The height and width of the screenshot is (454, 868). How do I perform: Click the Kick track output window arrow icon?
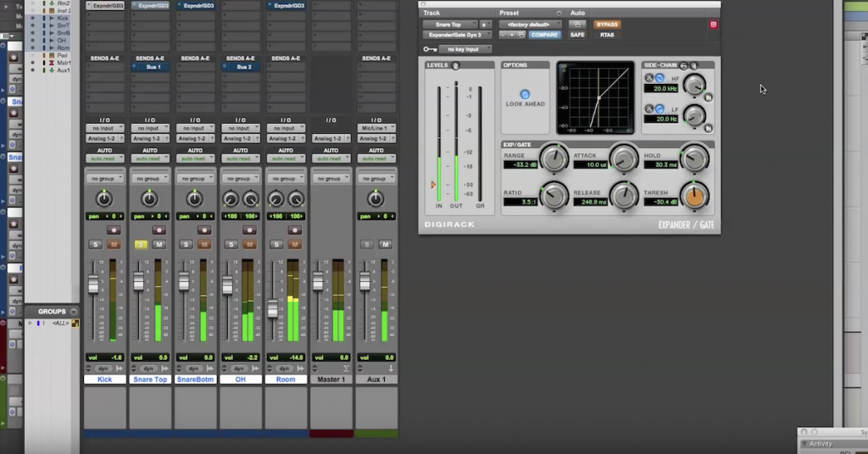tap(119, 368)
